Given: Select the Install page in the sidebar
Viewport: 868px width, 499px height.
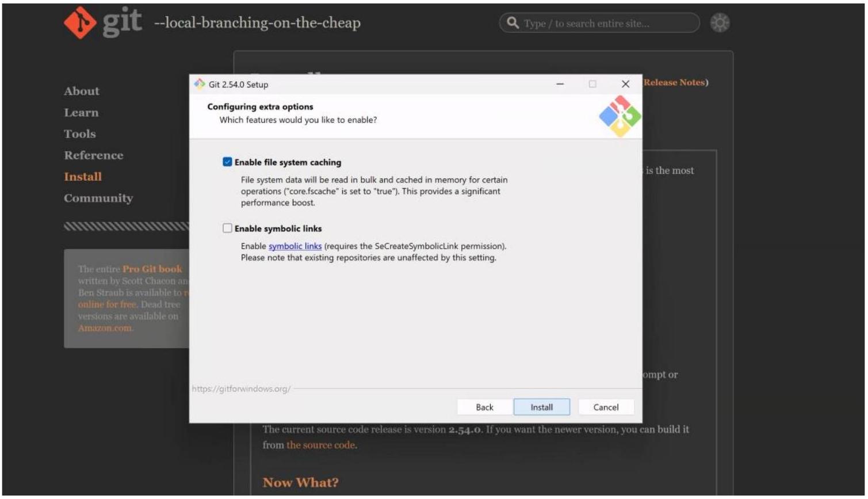Looking at the screenshot, I should 83,177.
